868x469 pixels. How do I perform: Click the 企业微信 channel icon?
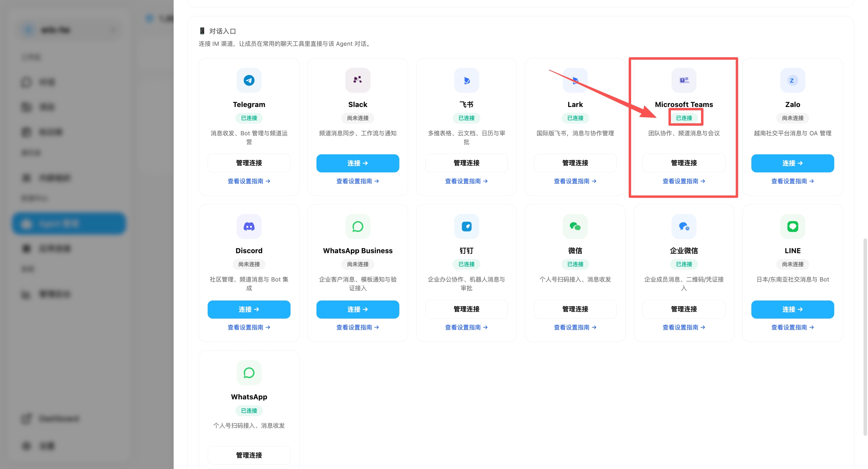tap(684, 226)
